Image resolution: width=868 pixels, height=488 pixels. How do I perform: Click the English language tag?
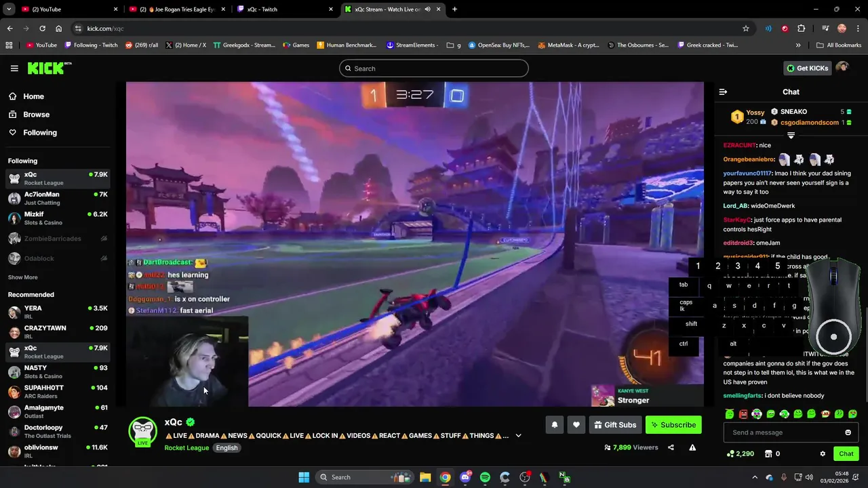click(226, 448)
